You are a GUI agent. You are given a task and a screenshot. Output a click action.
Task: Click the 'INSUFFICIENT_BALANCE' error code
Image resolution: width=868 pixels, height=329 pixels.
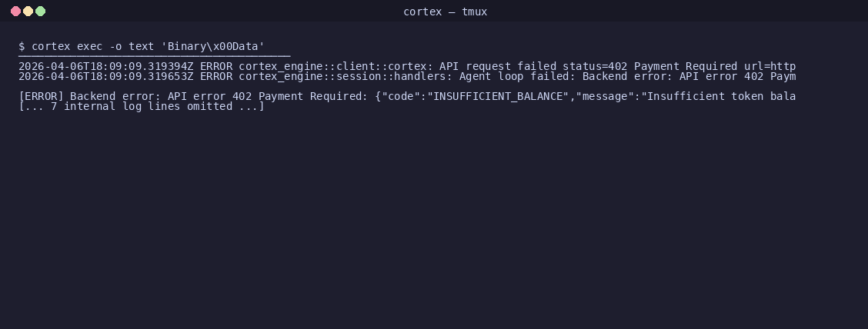tap(498, 96)
